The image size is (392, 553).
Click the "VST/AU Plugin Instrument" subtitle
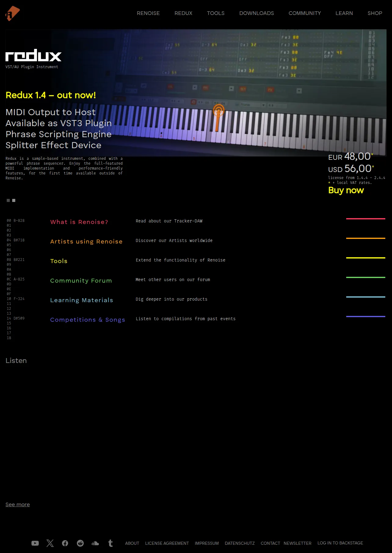(32, 67)
